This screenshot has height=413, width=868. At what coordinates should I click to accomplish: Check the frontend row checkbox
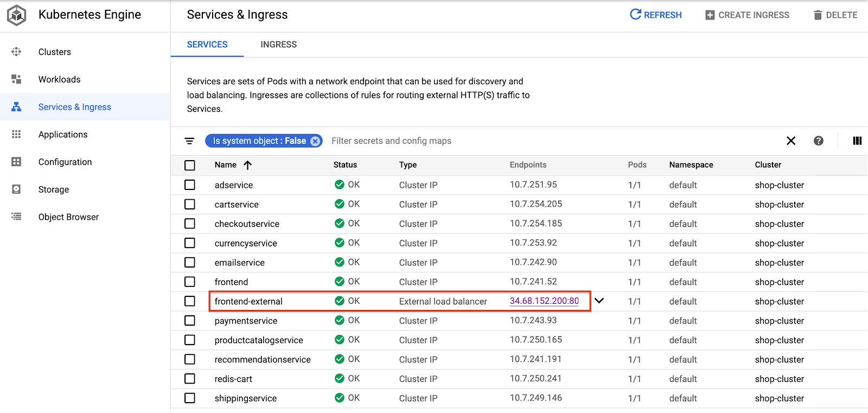[x=190, y=282]
